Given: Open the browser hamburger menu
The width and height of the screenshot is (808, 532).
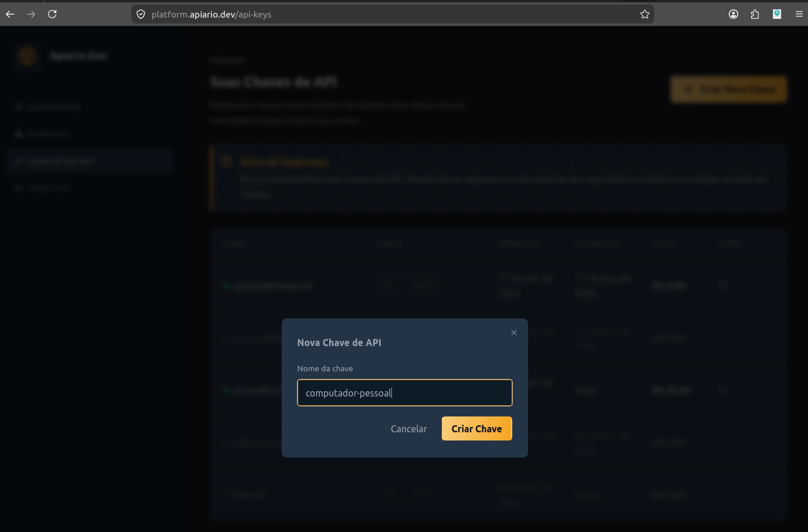Looking at the screenshot, I should click(799, 14).
